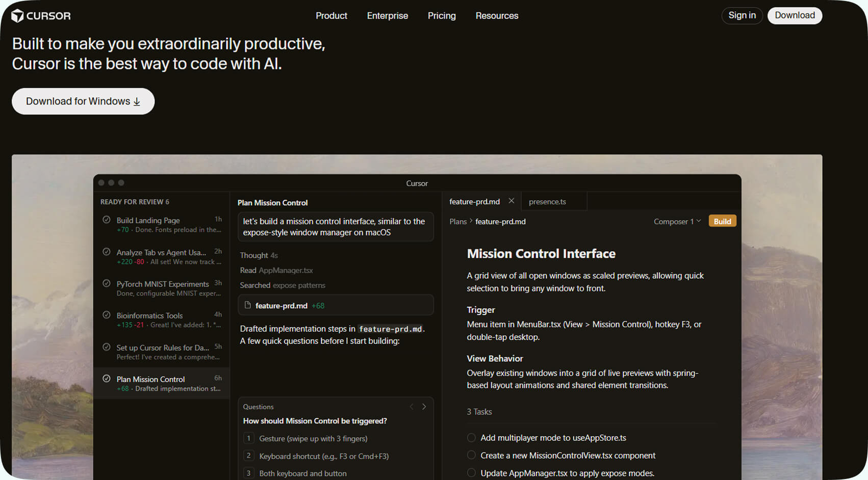Open the Product navigation menu

pos(331,16)
